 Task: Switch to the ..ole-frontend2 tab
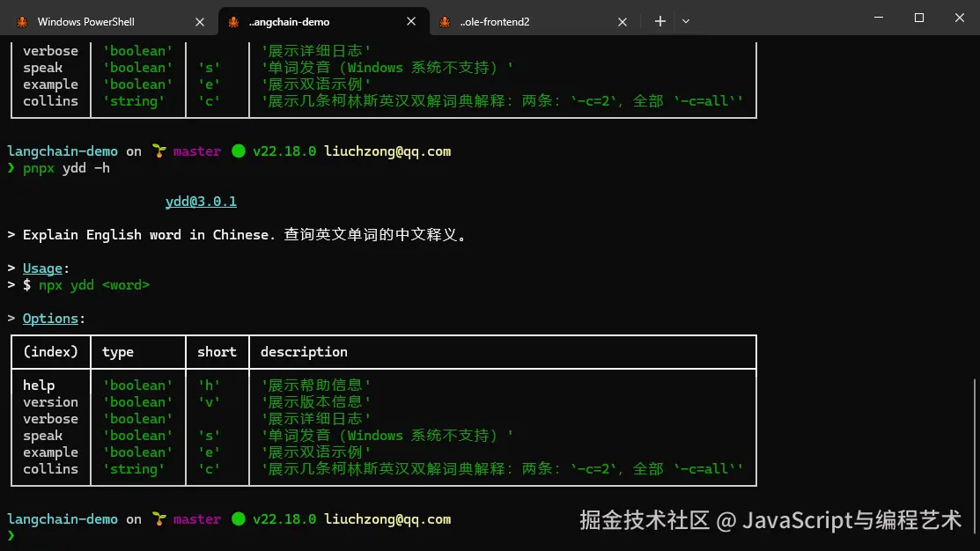coord(535,21)
